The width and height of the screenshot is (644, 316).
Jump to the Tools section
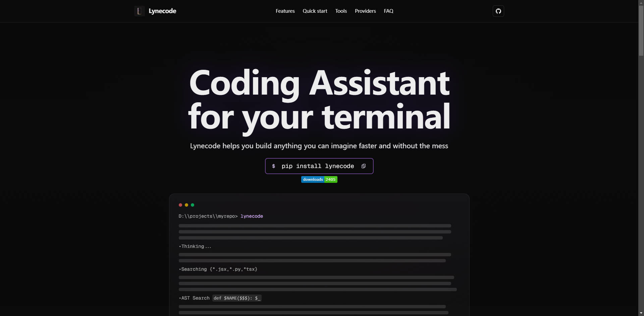[x=341, y=11]
